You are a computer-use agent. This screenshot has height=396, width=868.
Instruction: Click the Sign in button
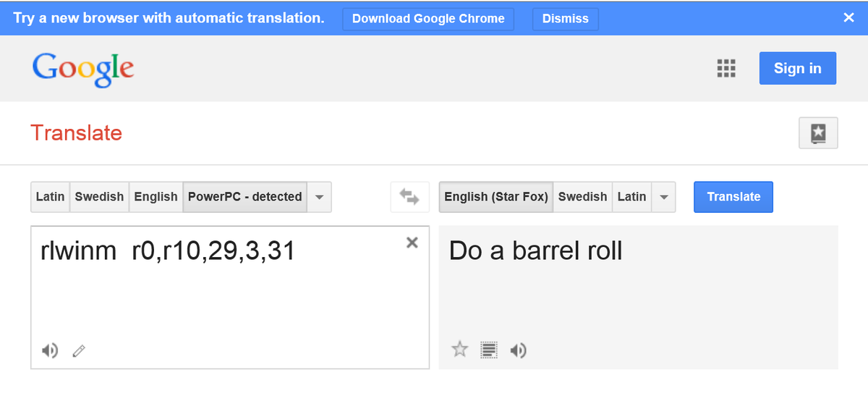(798, 68)
